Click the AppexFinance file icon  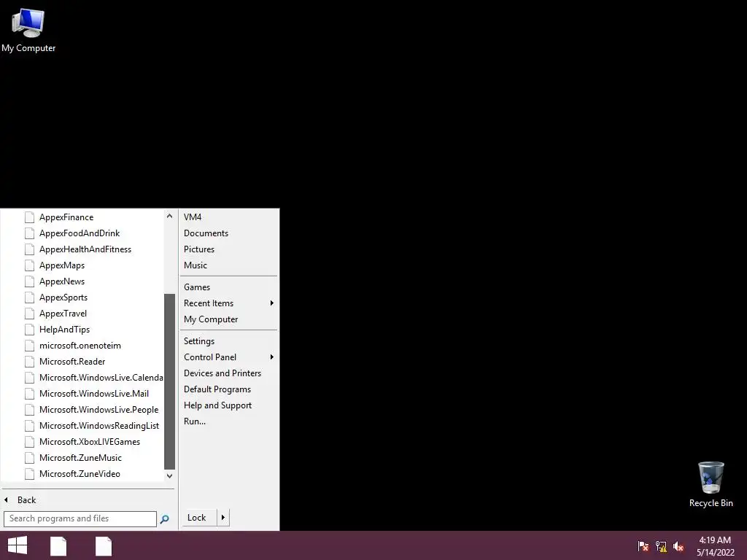[29, 217]
